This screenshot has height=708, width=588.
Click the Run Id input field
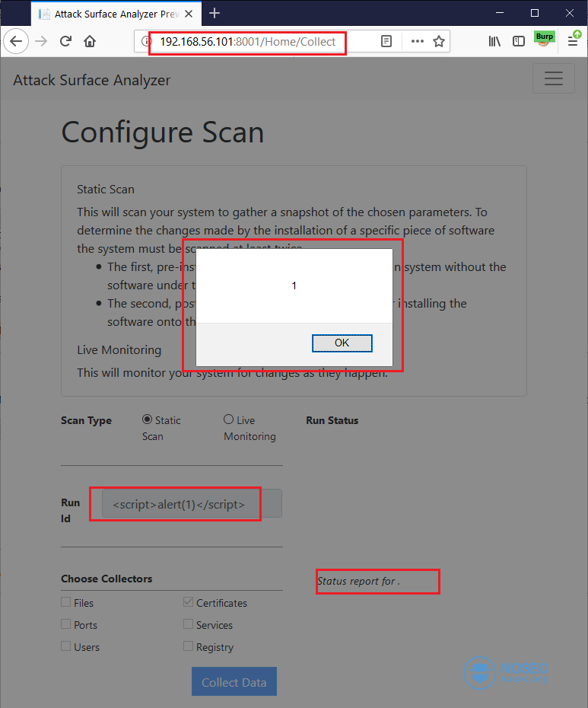tap(192, 503)
